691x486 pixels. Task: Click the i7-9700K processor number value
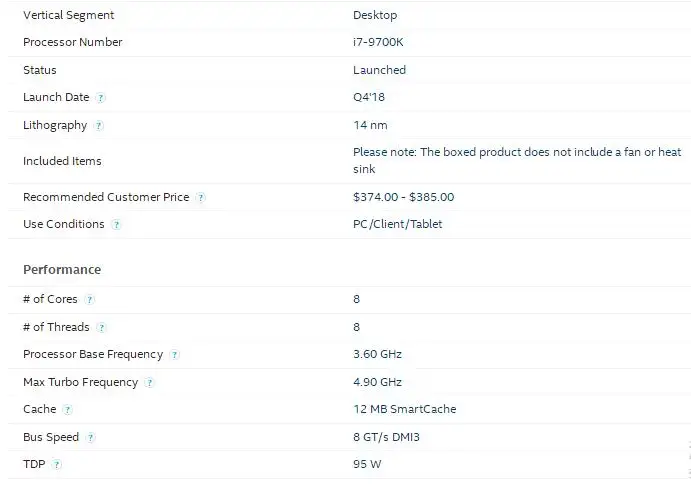tap(378, 42)
